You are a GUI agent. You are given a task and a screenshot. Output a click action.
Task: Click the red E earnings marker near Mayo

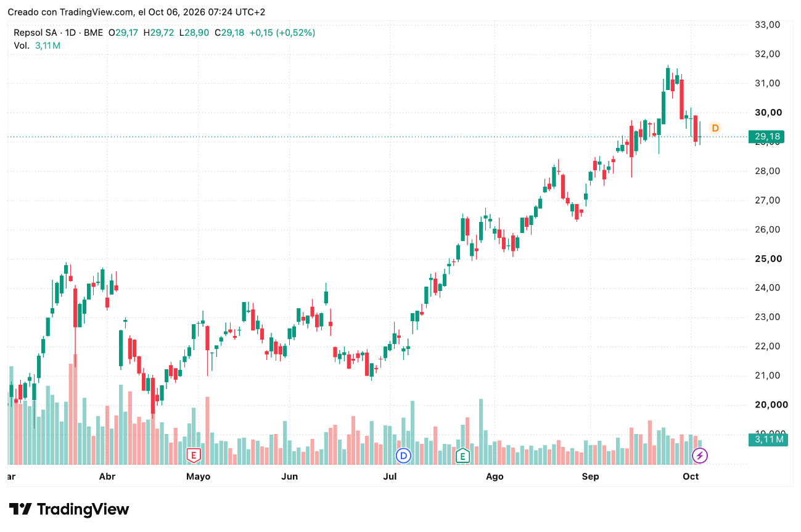click(194, 456)
